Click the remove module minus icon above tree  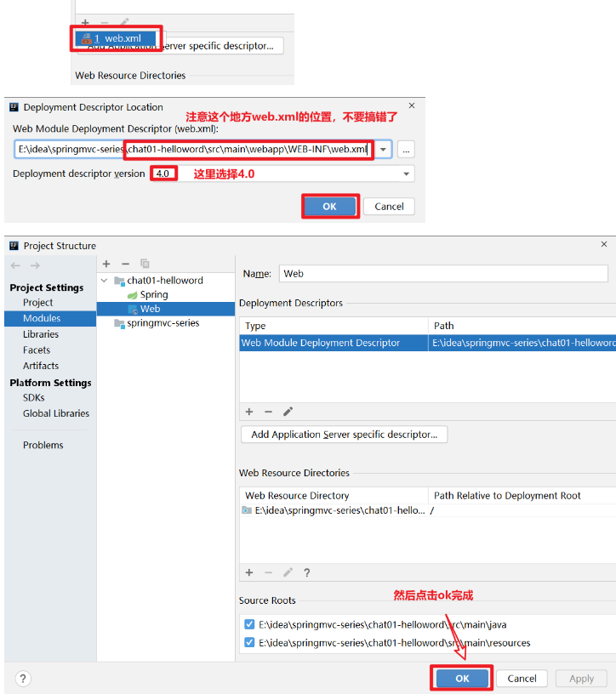point(125,264)
